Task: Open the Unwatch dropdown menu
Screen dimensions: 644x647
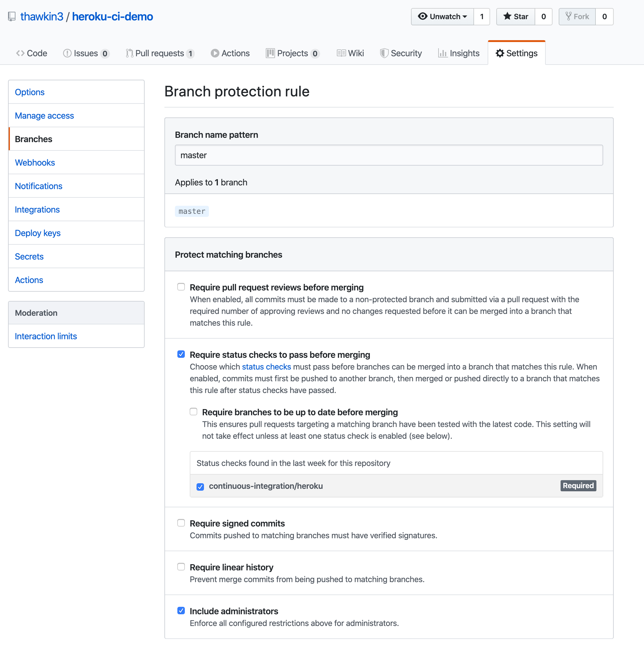Action: click(442, 16)
